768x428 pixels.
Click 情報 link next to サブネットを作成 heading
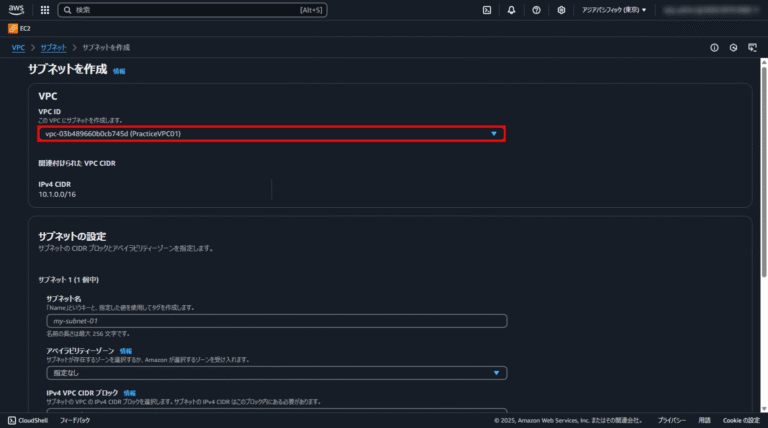[120, 72]
